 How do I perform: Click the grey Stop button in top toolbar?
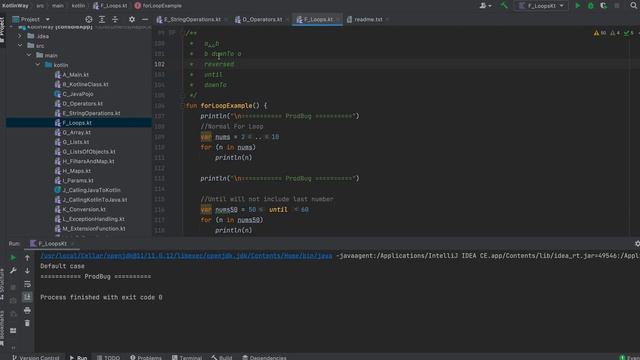tap(617, 6)
